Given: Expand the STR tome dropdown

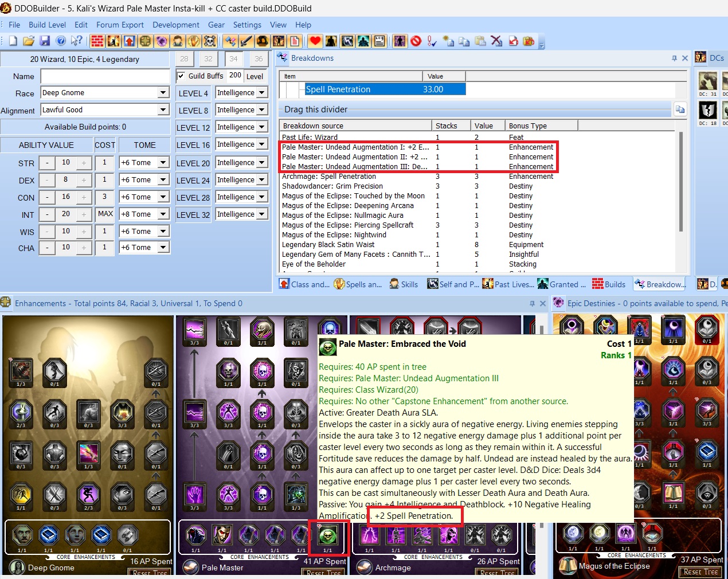Looking at the screenshot, I should coord(163,163).
